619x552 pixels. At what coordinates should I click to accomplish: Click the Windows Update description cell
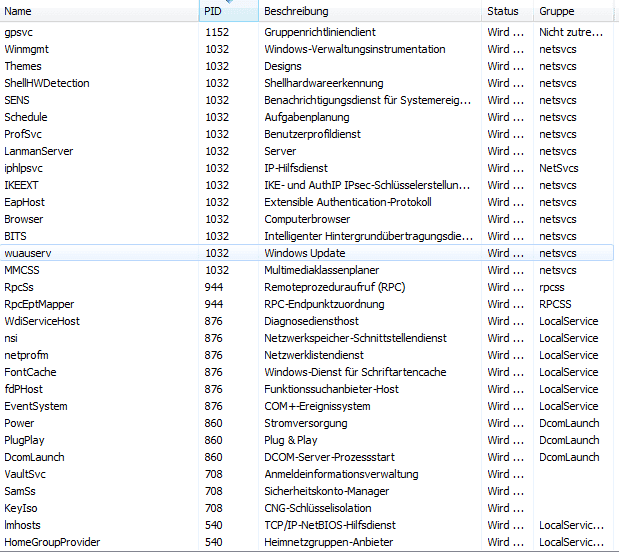click(305, 253)
